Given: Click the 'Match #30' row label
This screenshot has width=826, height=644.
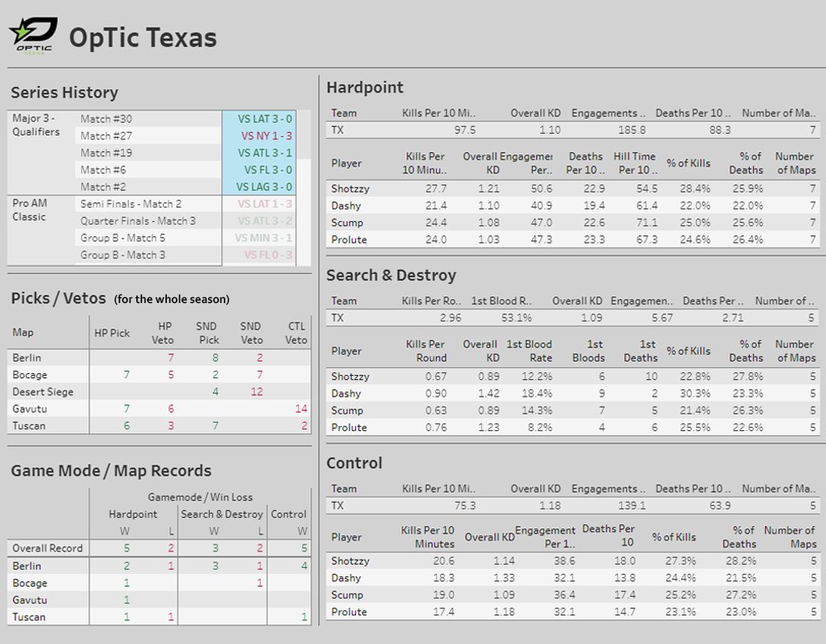Looking at the screenshot, I should pyautogui.click(x=107, y=119).
